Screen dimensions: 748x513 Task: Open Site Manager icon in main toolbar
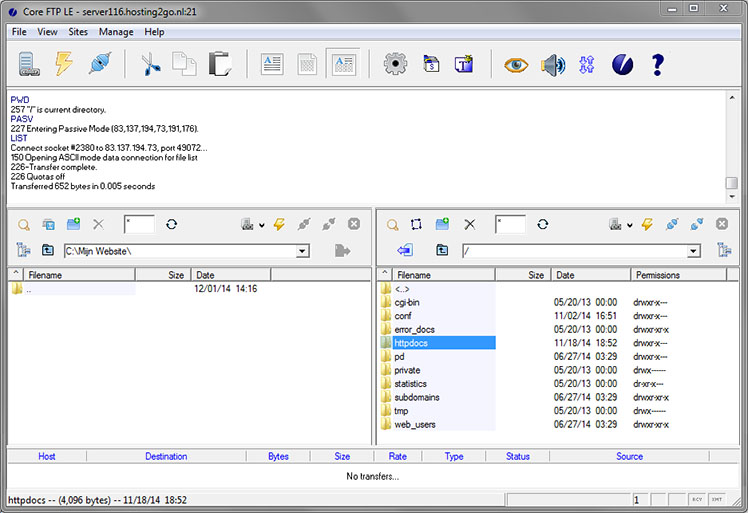29,64
